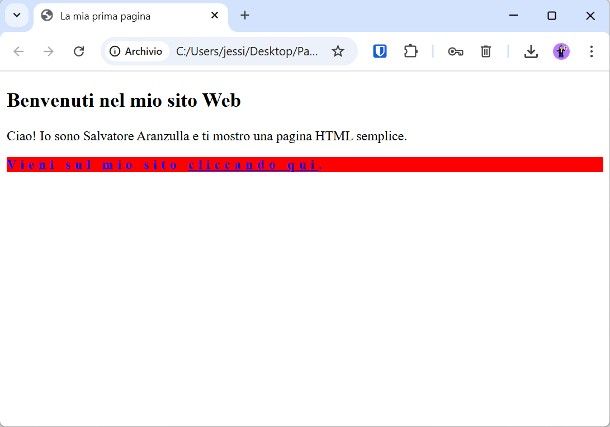610x427 pixels.
Task: Focus the address bar file path
Action: pos(247,51)
